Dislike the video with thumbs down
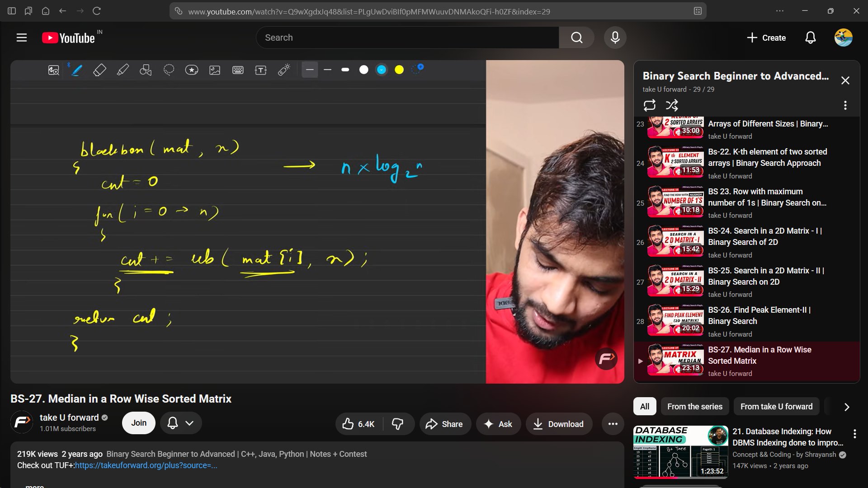The image size is (868, 488). click(397, 424)
